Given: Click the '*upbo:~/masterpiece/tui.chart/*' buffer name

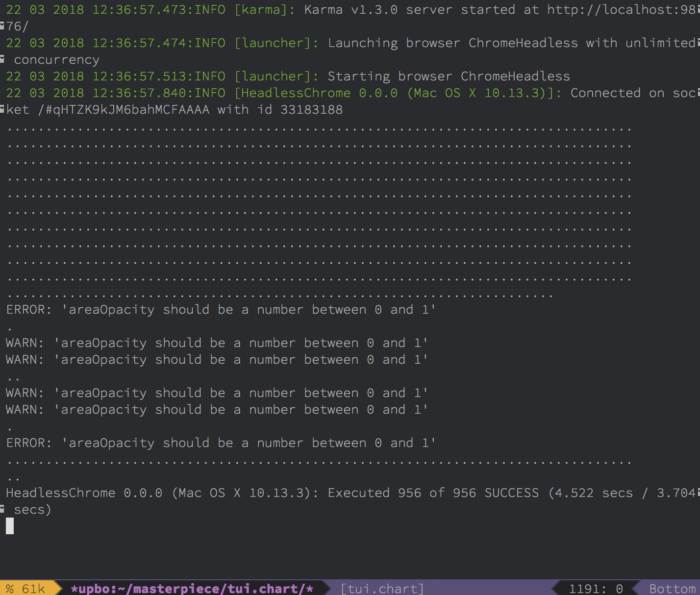Looking at the screenshot, I should point(192,588).
